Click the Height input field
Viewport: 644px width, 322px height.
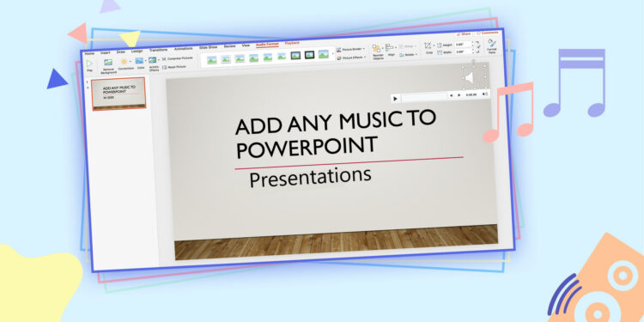(x=464, y=45)
